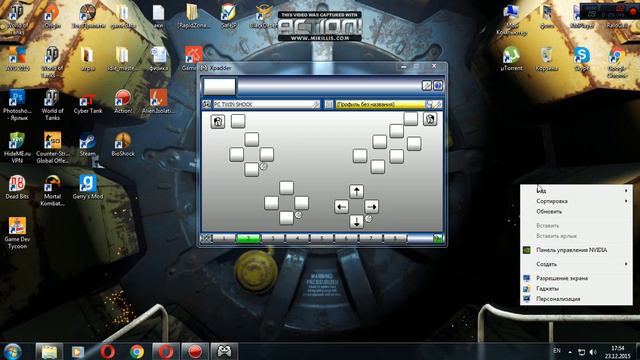The image size is (640, 360).
Task: Click the profile icon beside profile name
Action: coord(329,104)
